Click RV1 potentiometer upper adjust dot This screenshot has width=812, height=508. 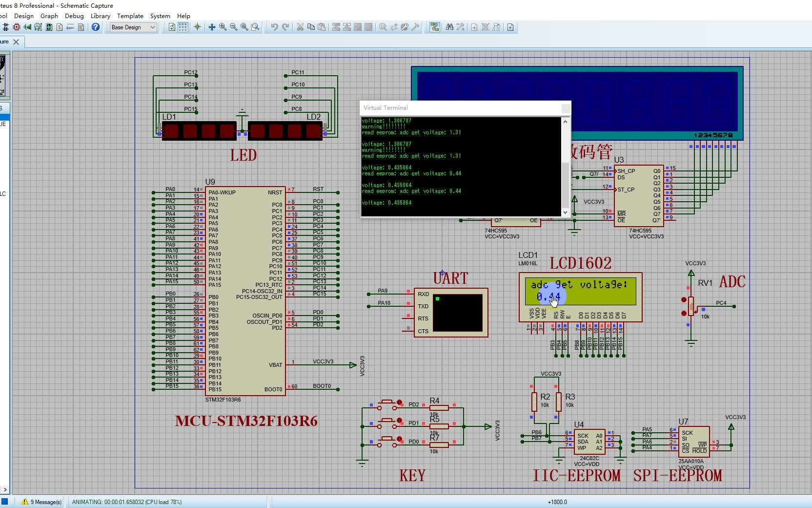[684, 300]
